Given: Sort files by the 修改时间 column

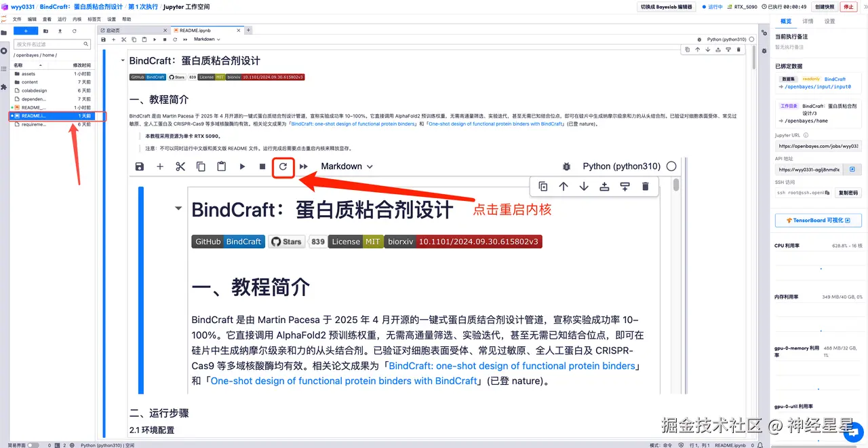Looking at the screenshot, I should pyautogui.click(x=82, y=65).
